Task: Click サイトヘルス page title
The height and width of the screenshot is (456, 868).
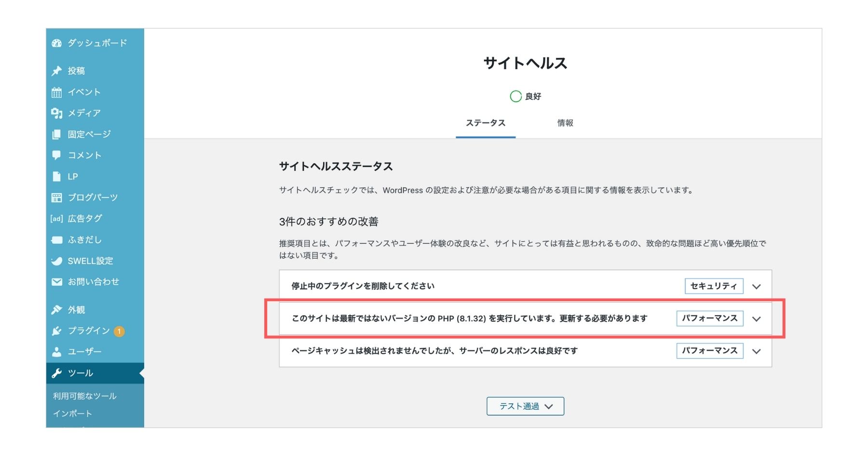Action: pyautogui.click(x=525, y=63)
